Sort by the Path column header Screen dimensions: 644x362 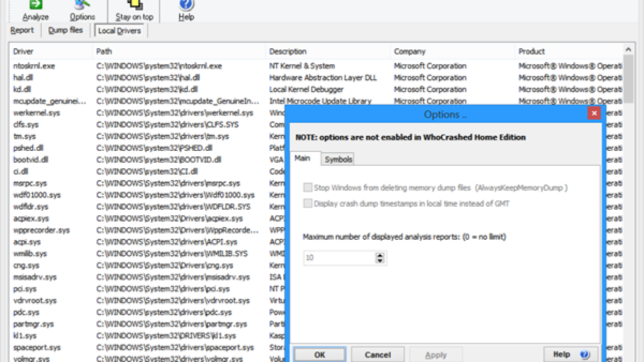coord(179,51)
